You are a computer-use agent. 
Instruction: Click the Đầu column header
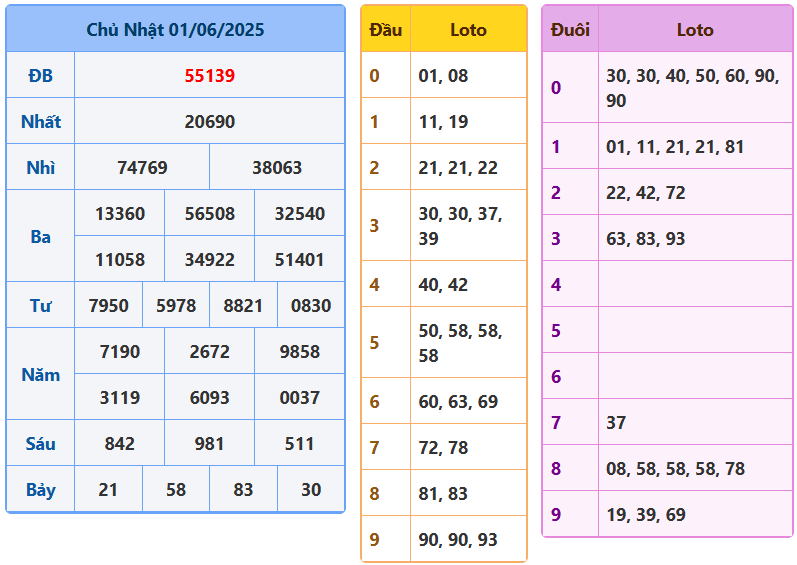point(386,29)
